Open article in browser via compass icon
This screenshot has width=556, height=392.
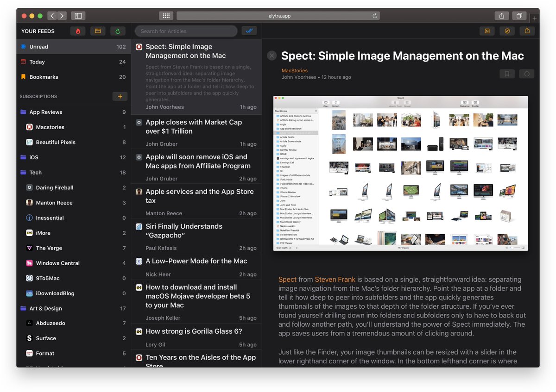tap(507, 31)
